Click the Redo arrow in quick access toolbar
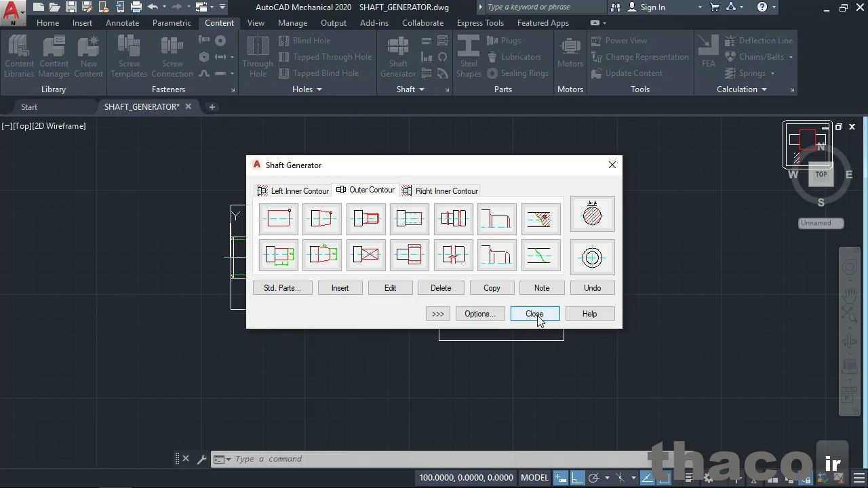This screenshot has height=488, width=868. click(x=176, y=7)
